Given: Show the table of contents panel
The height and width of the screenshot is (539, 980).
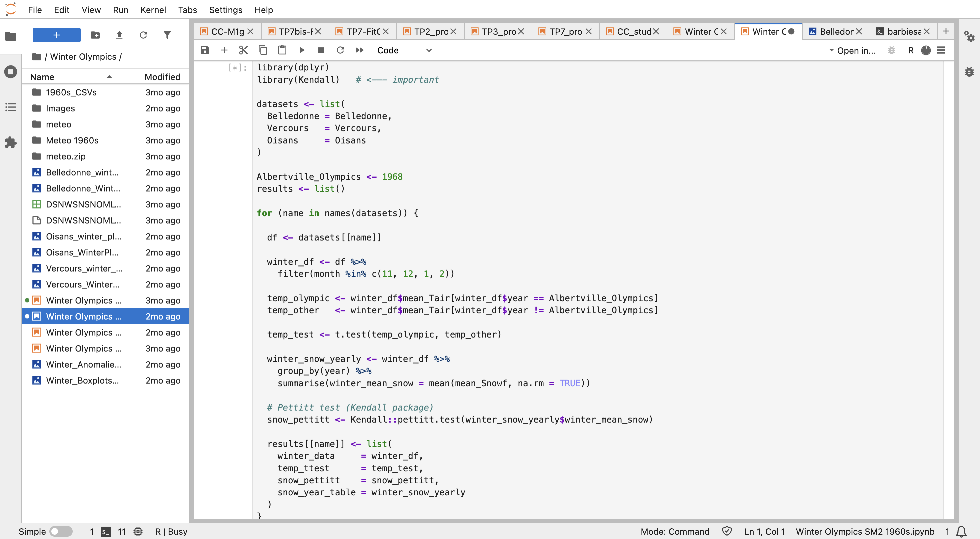Looking at the screenshot, I should tap(11, 107).
